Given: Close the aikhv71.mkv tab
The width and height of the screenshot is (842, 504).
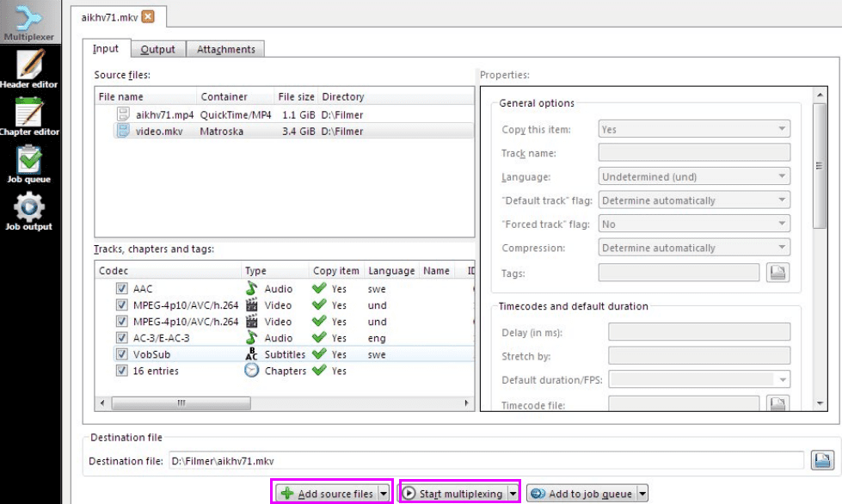Looking at the screenshot, I should (148, 16).
